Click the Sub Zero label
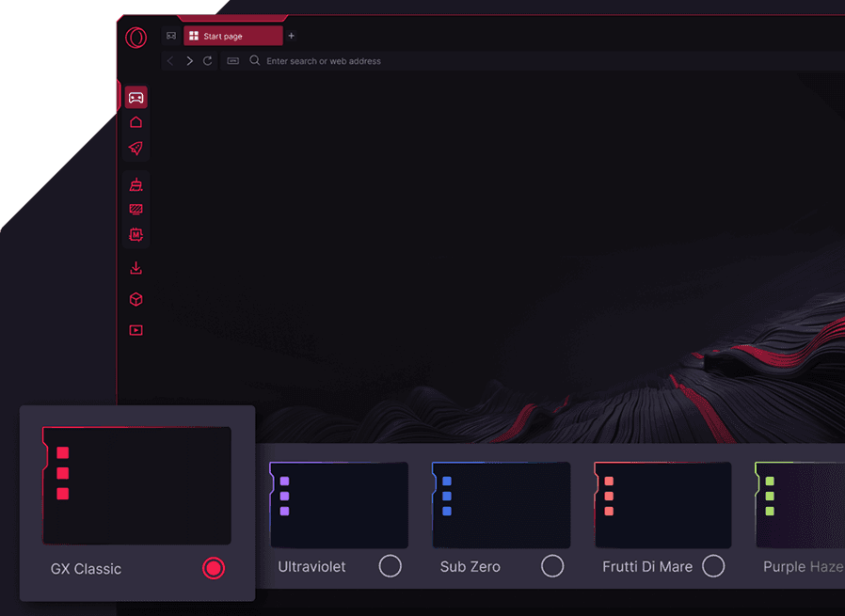The image size is (845, 616). pyautogui.click(x=470, y=566)
